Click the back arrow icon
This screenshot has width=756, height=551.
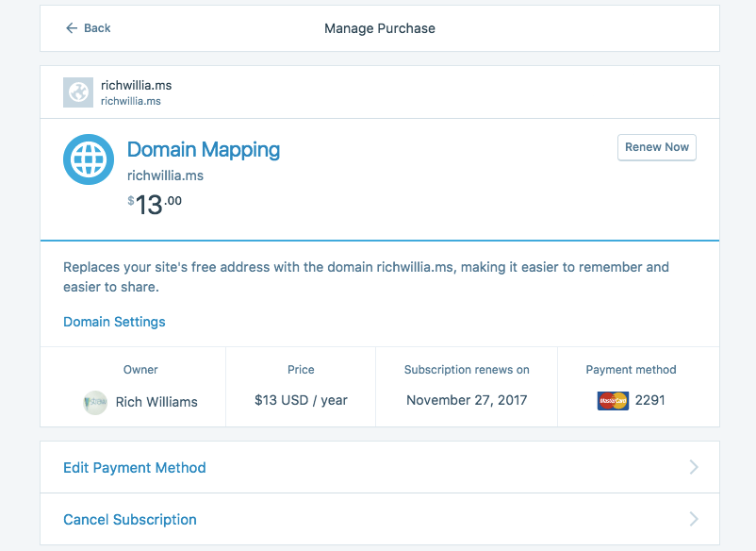click(x=71, y=28)
